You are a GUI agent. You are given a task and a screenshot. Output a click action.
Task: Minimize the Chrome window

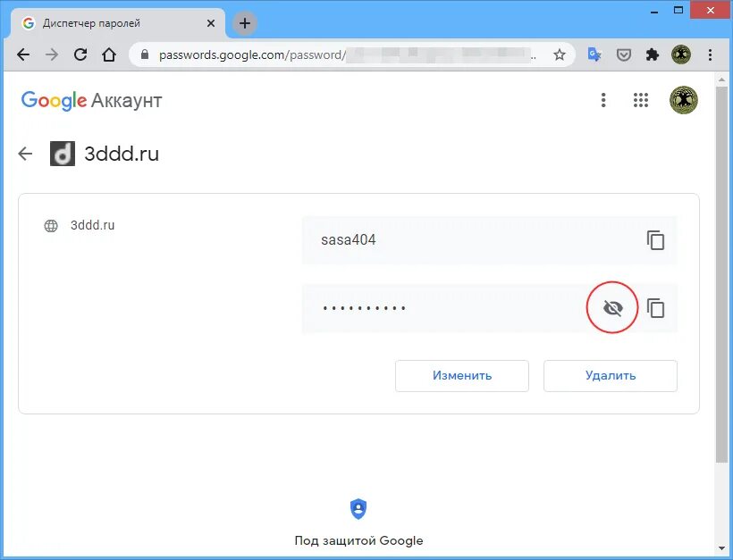point(654,11)
